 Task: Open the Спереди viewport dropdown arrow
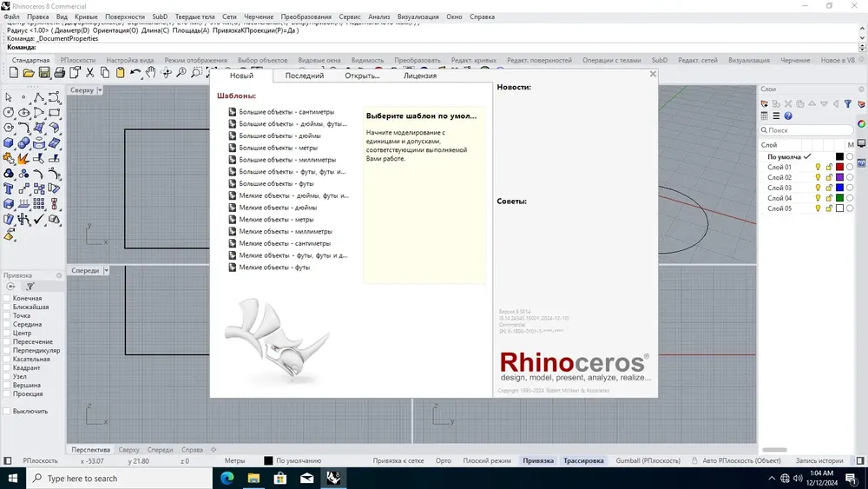(106, 270)
